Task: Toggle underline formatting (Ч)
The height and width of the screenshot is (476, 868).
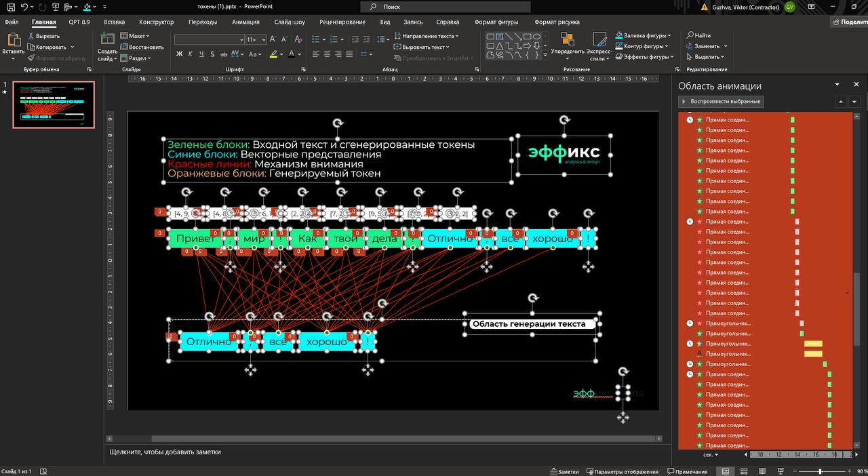Action: coord(201,54)
